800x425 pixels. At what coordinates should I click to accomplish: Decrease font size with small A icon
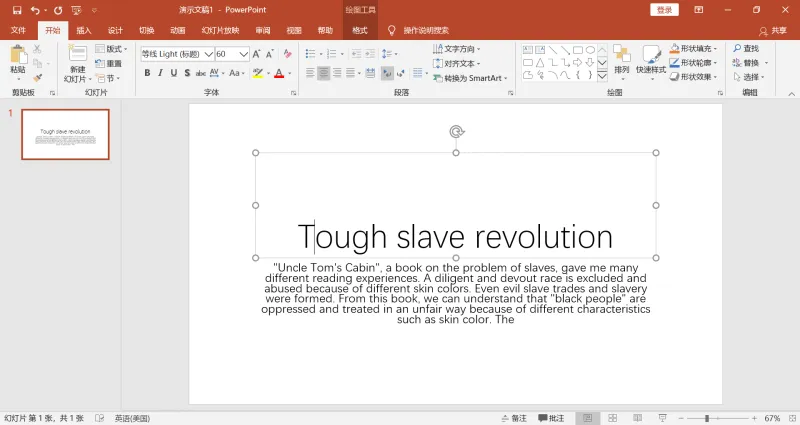269,54
